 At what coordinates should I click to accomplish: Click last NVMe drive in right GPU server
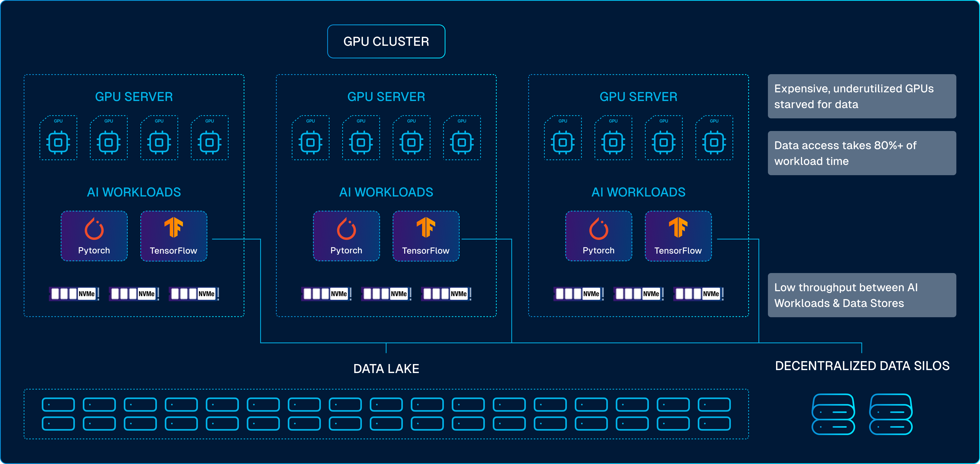pos(699,294)
